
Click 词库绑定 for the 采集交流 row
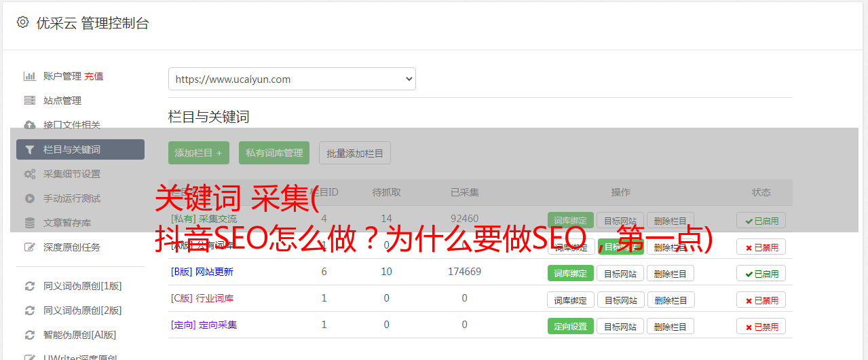[x=571, y=220]
